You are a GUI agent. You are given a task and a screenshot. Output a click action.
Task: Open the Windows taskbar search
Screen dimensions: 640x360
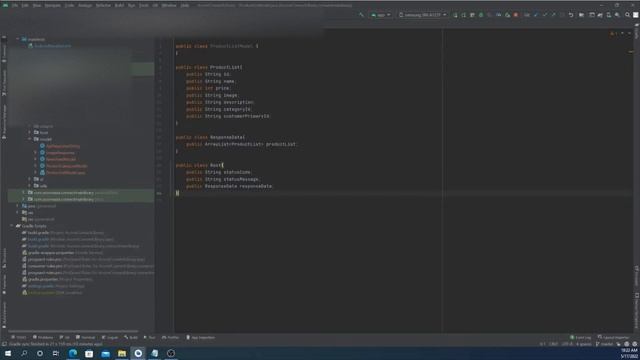coord(24,353)
